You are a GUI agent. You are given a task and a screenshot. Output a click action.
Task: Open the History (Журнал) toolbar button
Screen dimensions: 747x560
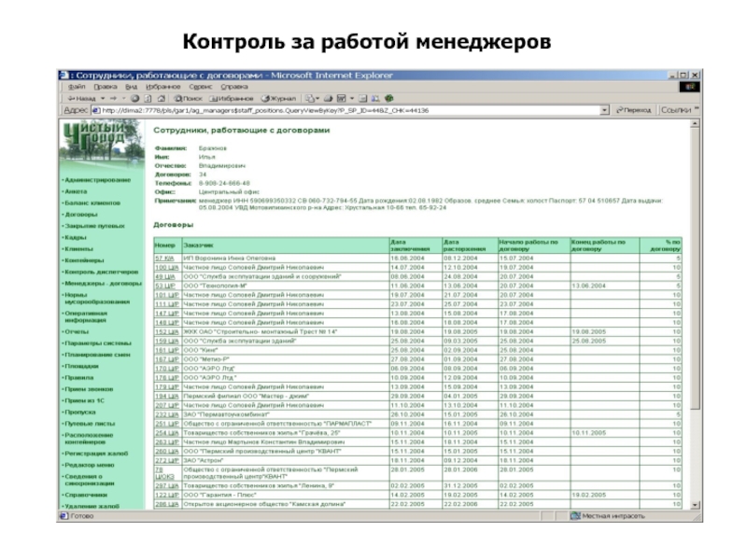point(279,98)
